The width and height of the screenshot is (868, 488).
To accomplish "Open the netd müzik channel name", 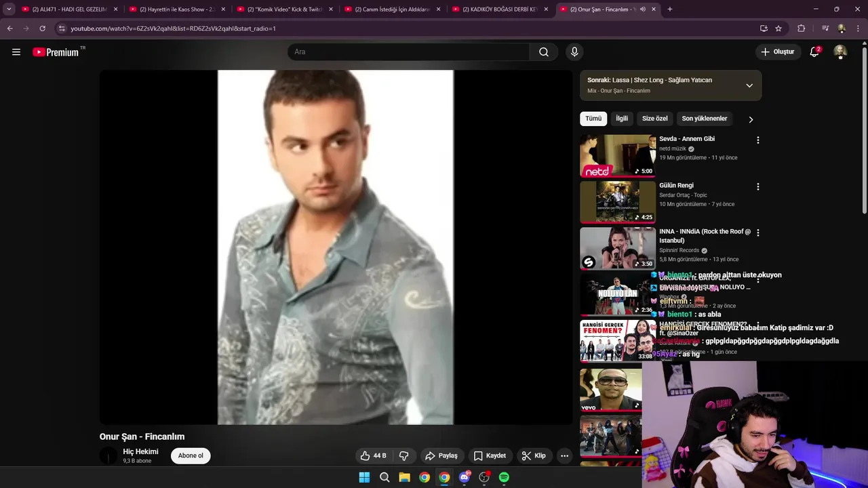I will coord(673,148).
